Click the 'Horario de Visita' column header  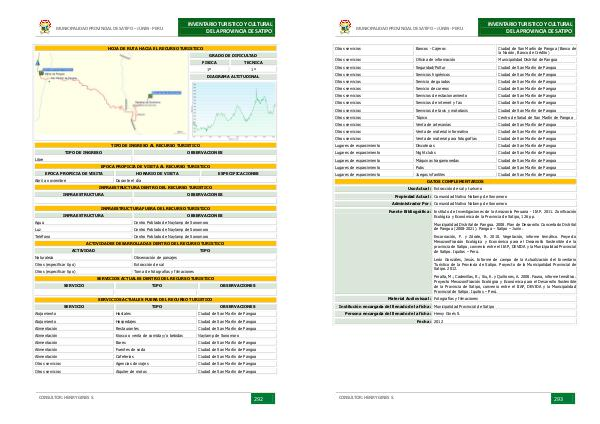[x=157, y=173]
